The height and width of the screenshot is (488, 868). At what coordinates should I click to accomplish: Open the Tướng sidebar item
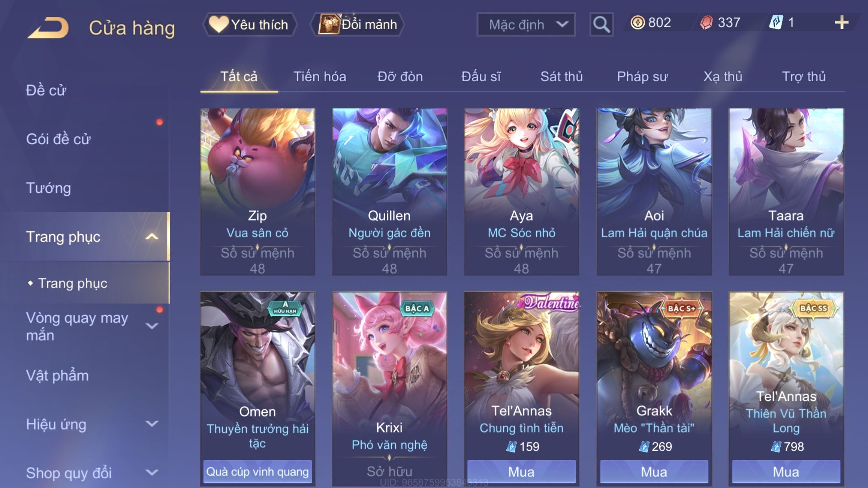pos(48,188)
